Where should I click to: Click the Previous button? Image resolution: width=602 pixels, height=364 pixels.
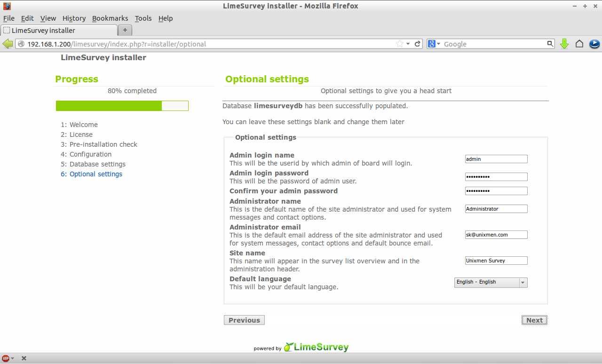(244, 320)
